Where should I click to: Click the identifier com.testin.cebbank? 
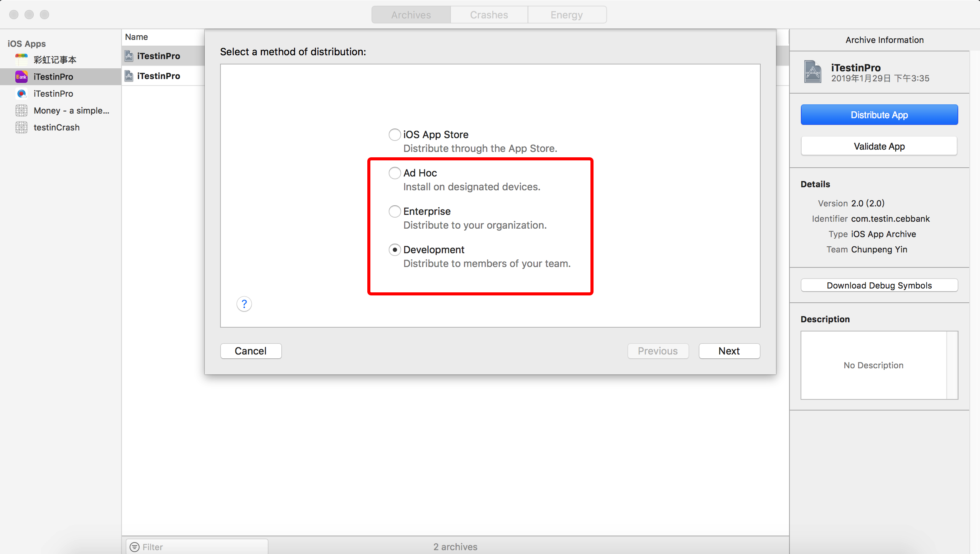890,219
